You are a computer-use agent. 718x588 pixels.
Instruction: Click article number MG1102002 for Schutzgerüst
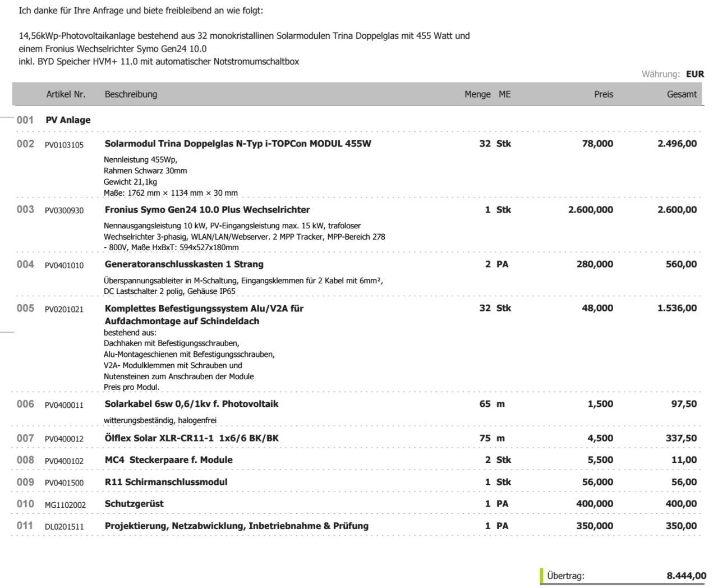tap(66, 505)
